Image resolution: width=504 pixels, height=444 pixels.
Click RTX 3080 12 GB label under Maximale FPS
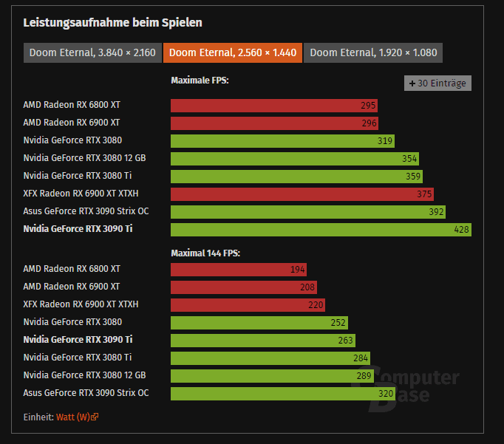84,158
